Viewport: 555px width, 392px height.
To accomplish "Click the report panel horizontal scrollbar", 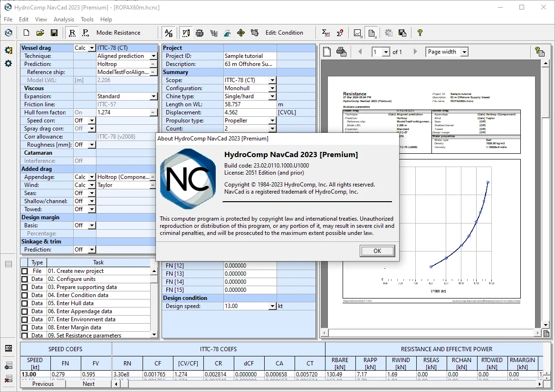I will tap(431, 333).
